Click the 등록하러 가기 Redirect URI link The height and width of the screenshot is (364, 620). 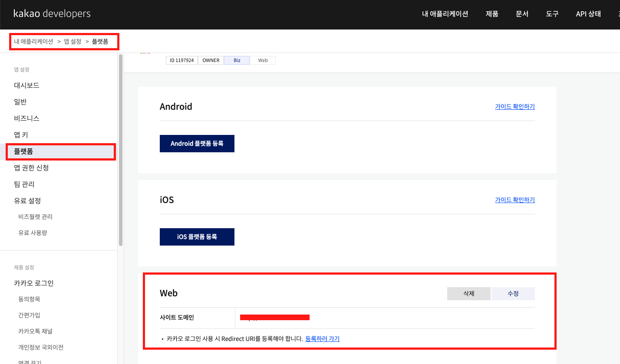(x=322, y=338)
